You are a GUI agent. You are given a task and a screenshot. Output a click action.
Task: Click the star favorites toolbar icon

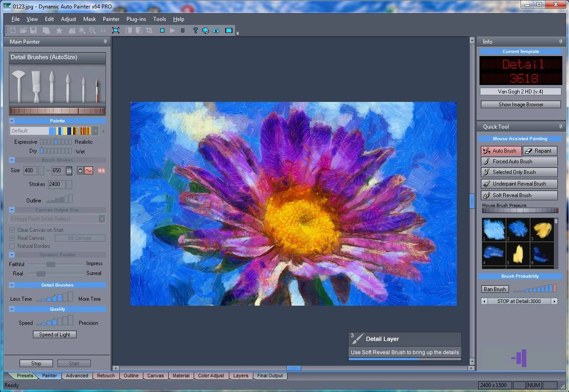click(59, 30)
